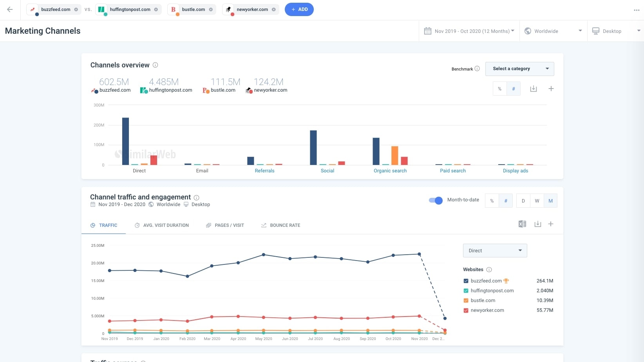
Task: Click the buzzfeed.com site chip favicon
Action: 33,9
